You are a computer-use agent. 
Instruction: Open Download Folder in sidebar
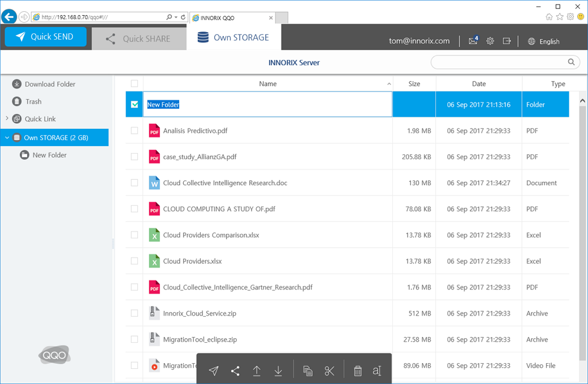pyautogui.click(x=50, y=84)
